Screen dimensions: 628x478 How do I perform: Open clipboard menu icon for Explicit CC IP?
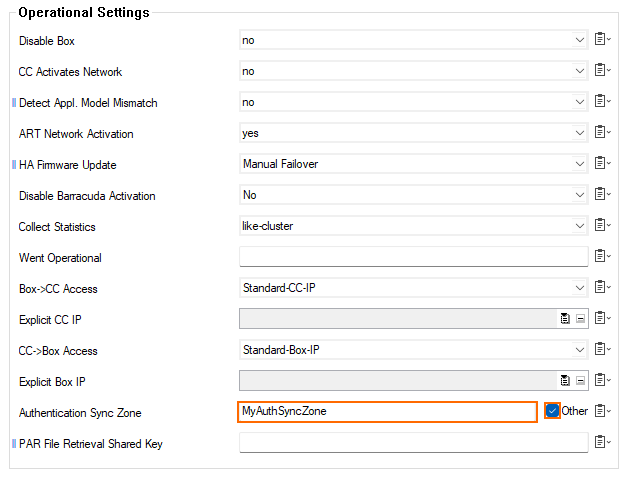pyautogui.click(x=602, y=318)
